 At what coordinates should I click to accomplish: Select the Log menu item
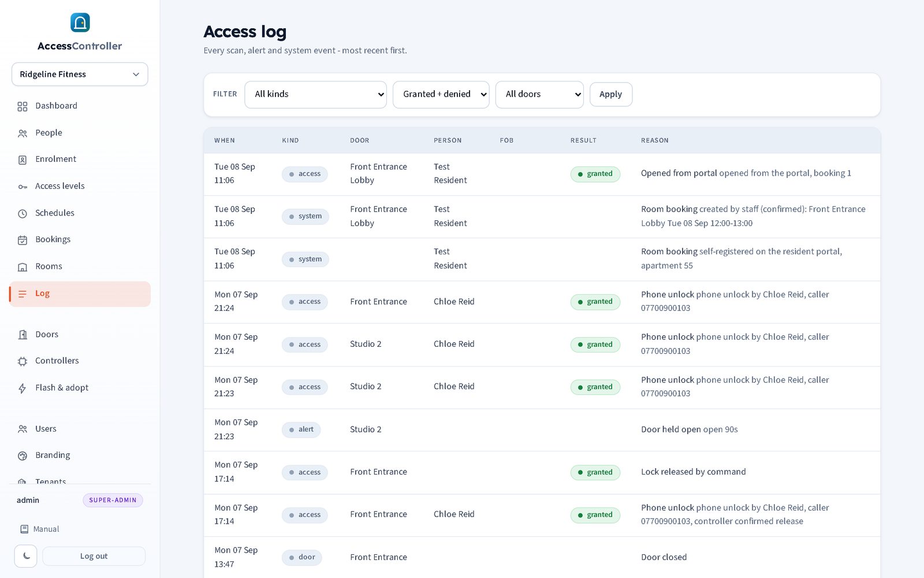coord(80,294)
